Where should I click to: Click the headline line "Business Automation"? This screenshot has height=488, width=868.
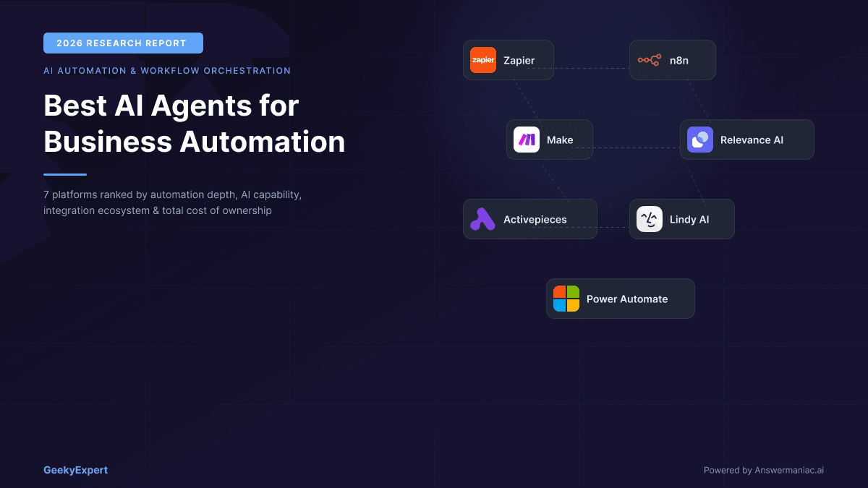[195, 141]
